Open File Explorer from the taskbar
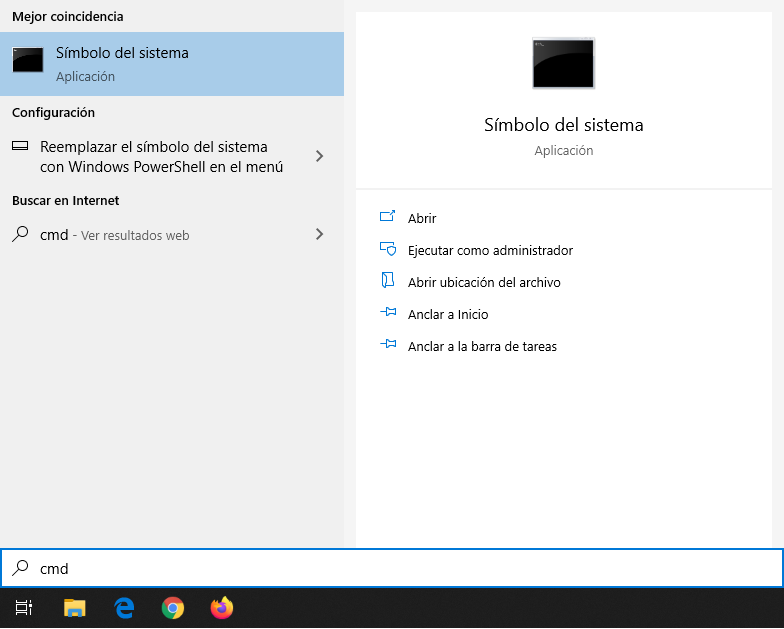 pyautogui.click(x=74, y=608)
